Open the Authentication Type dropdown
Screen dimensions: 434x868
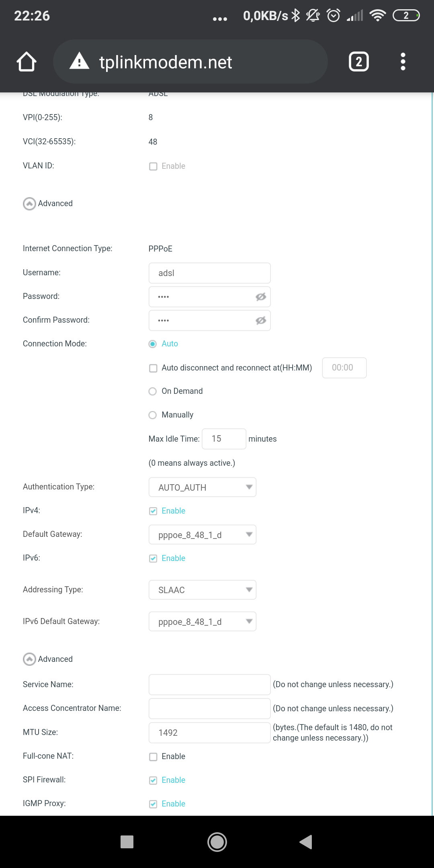[x=202, y=487]
